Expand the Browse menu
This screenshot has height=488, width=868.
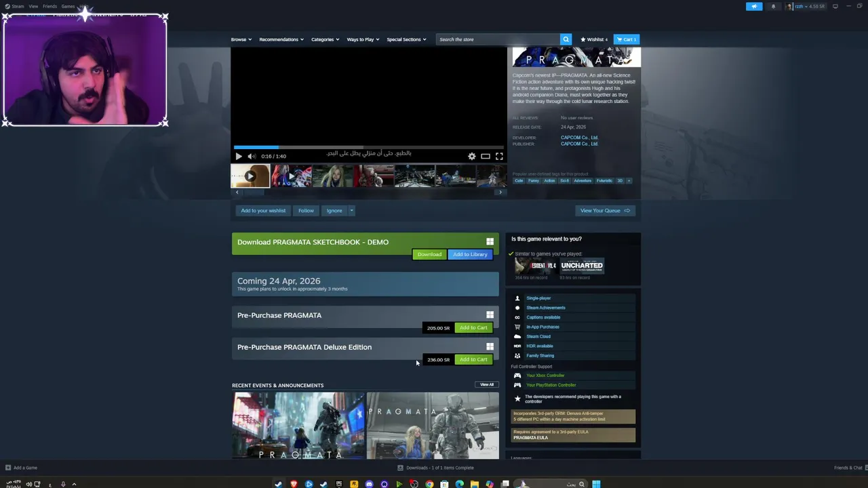pos(241,39)
